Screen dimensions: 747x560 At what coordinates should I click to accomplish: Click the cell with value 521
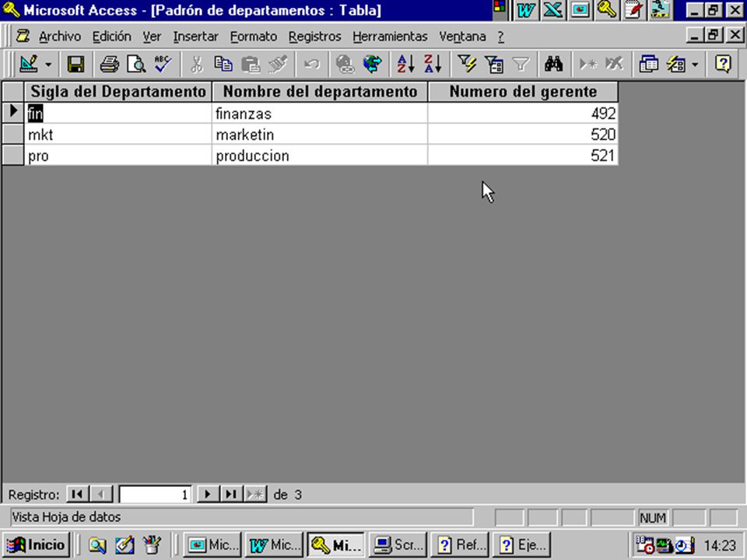pos(523,156)
